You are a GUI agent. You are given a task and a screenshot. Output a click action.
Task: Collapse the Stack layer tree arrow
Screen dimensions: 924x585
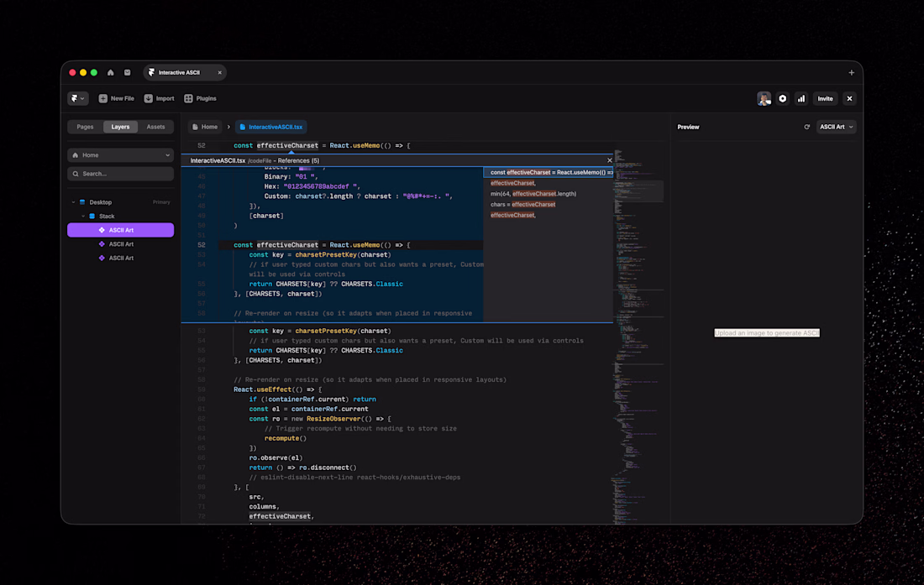[x=83, y=216]
